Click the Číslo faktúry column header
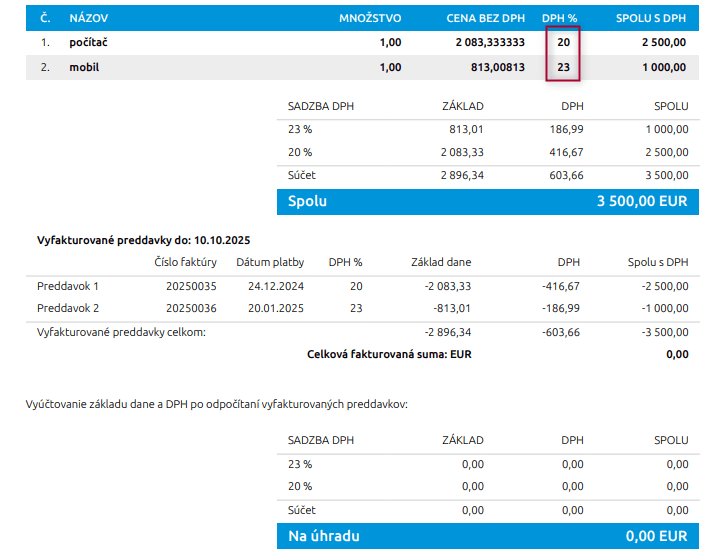 (x=185, y=262)
